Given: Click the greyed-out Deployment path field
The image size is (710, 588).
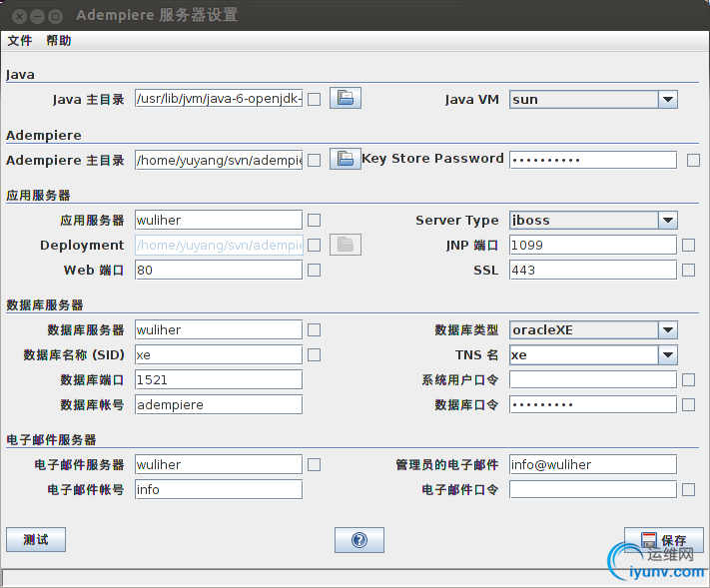Looking at the screenshot, I should 219,245.
